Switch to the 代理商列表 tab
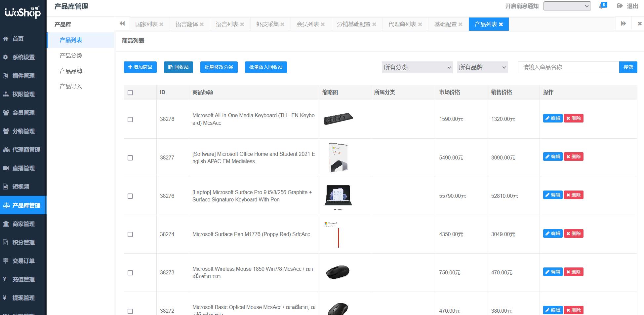The width and height of the screenshot is (644, 315). 402,24
